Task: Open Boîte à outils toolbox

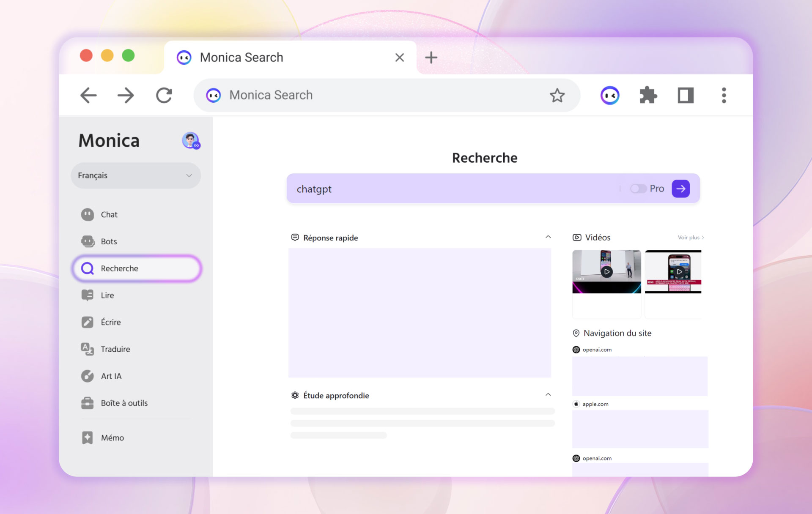Action: click(124, 403)
